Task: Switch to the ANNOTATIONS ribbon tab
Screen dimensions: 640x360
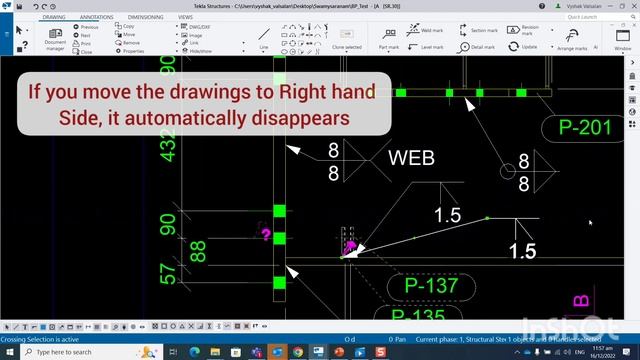Action: [x=96, y=17]
